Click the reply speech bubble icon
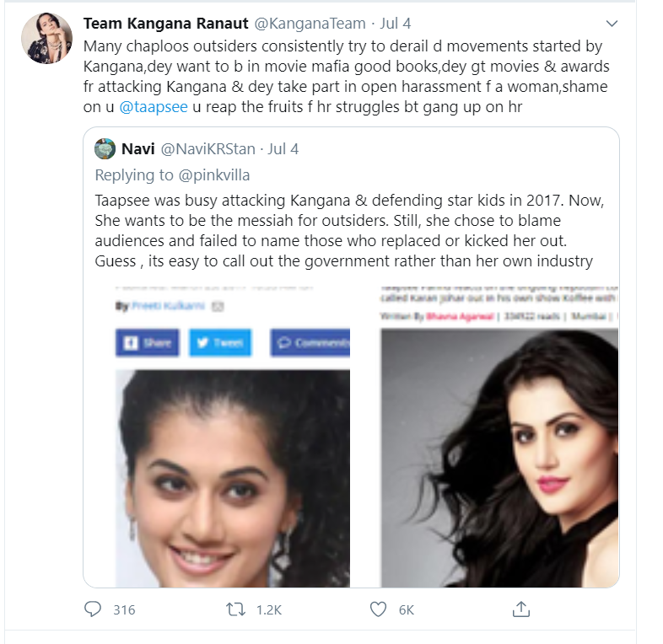 tap(93, 609)
